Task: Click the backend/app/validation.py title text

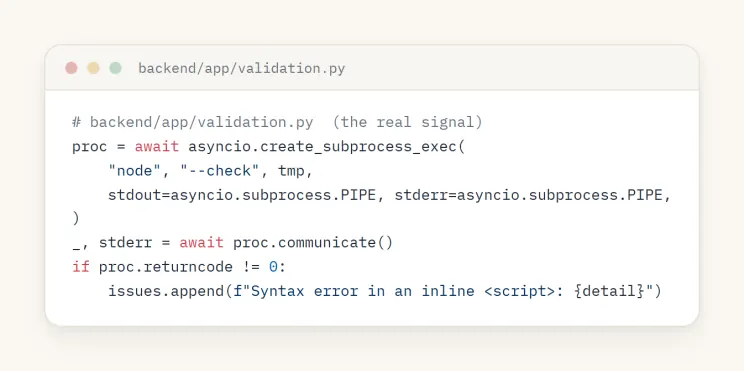Action: pos(242,69)
